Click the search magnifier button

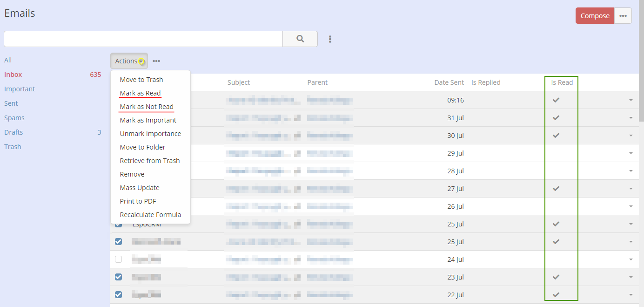[x=300, y=39]
